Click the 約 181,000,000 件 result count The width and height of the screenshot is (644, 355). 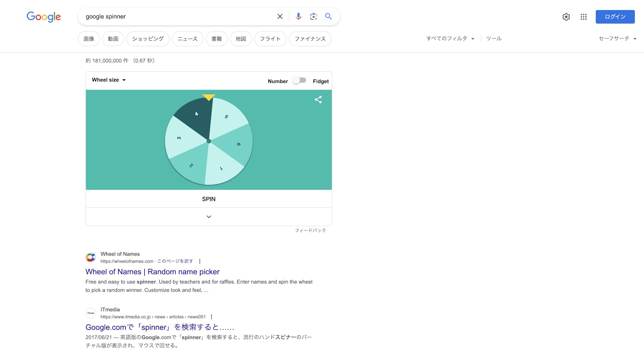click(107, 61)
